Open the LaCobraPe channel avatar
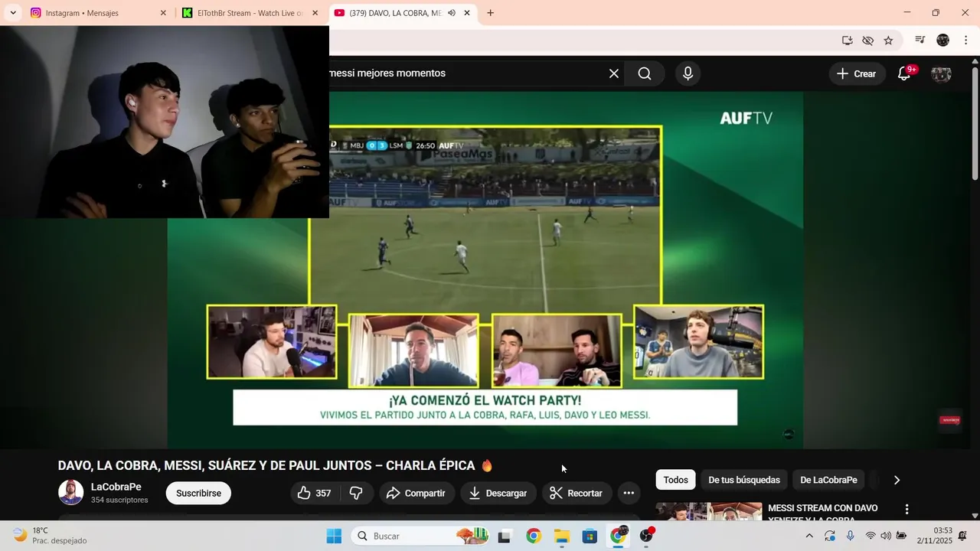Image resolution: width=980 pixels, height=551 pixels. pos(71,492)
